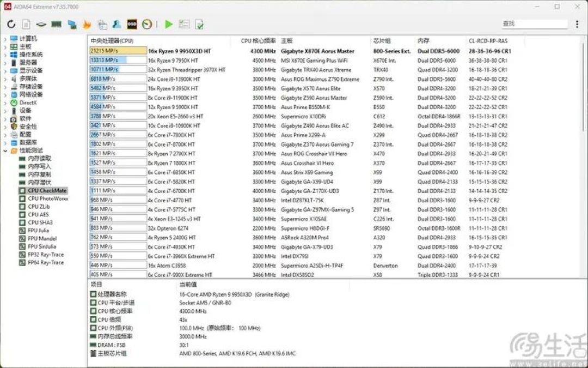The width and height of the screenshot is (588, 368).
Task: Open the 内存读取 benchmark
Action: click(x=39, y=159)
